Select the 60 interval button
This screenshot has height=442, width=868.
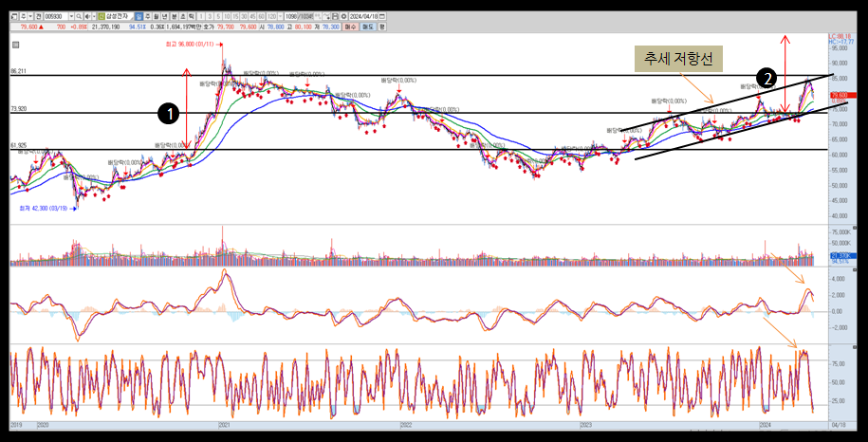tap(261, 16)
